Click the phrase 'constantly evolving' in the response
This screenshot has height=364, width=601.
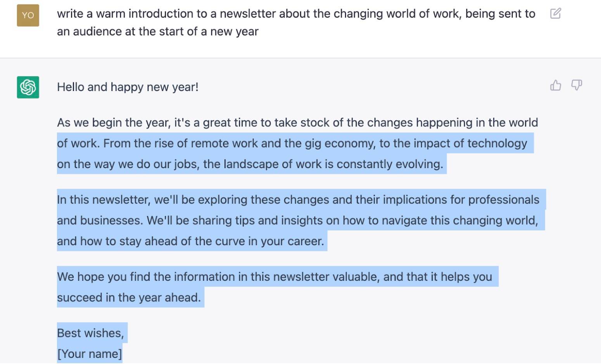coord(390,164)
